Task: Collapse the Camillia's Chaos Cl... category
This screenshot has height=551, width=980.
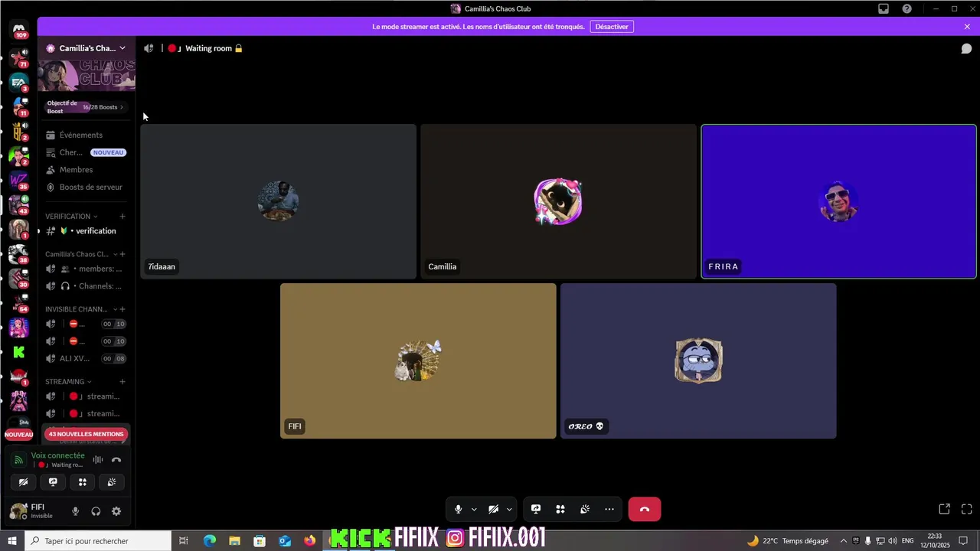Action: (81, 254)
